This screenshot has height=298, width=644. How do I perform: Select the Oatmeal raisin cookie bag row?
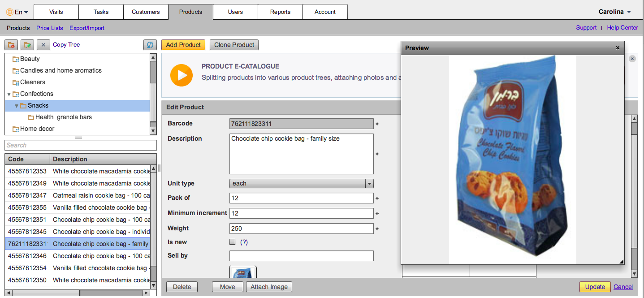coord(78,195)
